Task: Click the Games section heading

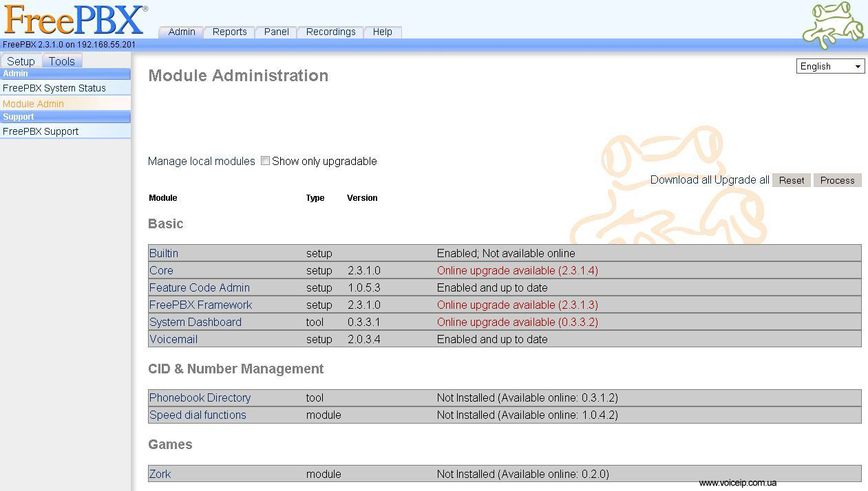Action: [170, 444]
